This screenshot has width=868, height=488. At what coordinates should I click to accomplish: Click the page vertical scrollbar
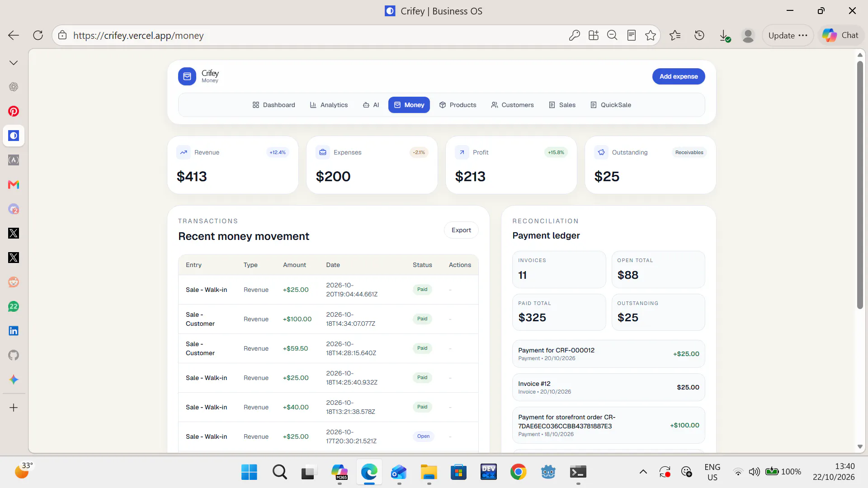tap(860, 185)
